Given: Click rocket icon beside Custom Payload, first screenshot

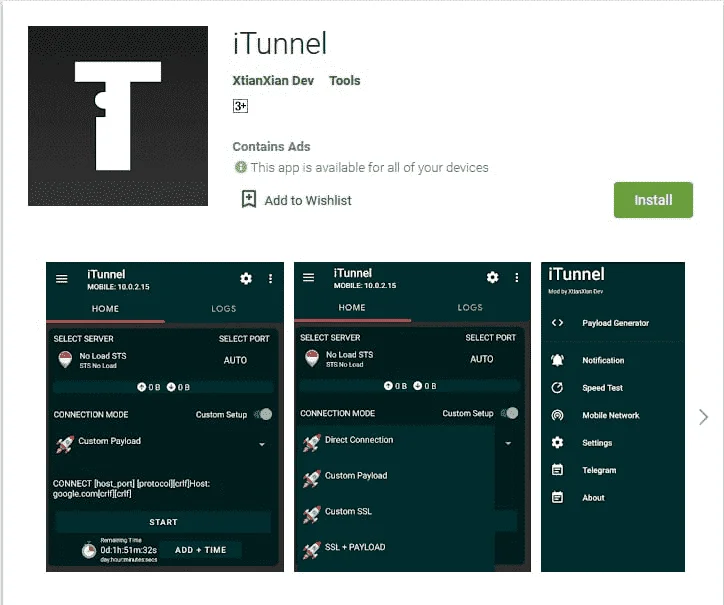Looking at the screenshot, I should tap(65, 444).
